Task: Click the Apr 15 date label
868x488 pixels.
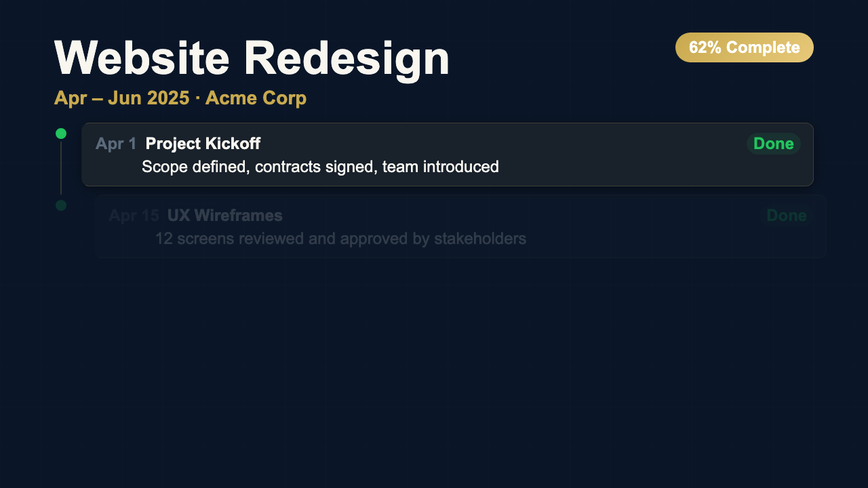Action: [x=134, y=216]
